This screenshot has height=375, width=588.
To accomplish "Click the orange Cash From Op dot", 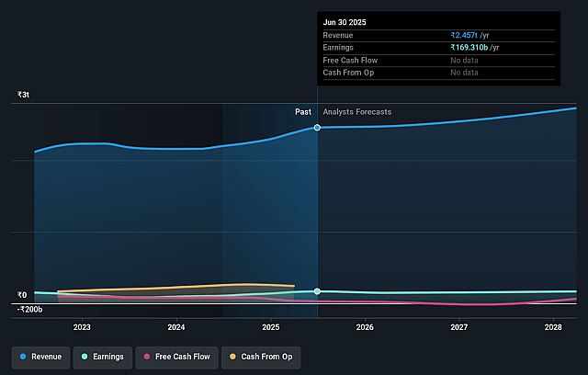I will [x=232, y=357].
